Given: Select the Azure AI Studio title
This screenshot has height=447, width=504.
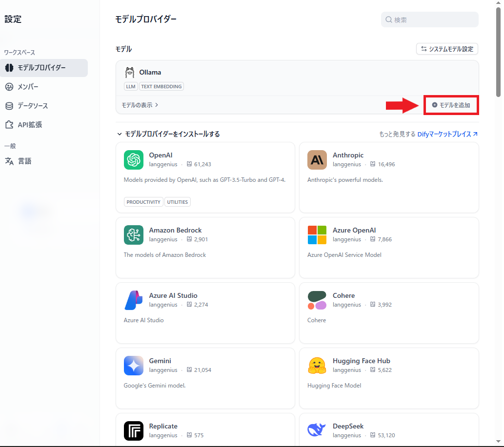Looking at the screenshot, I should coord(173,295).
